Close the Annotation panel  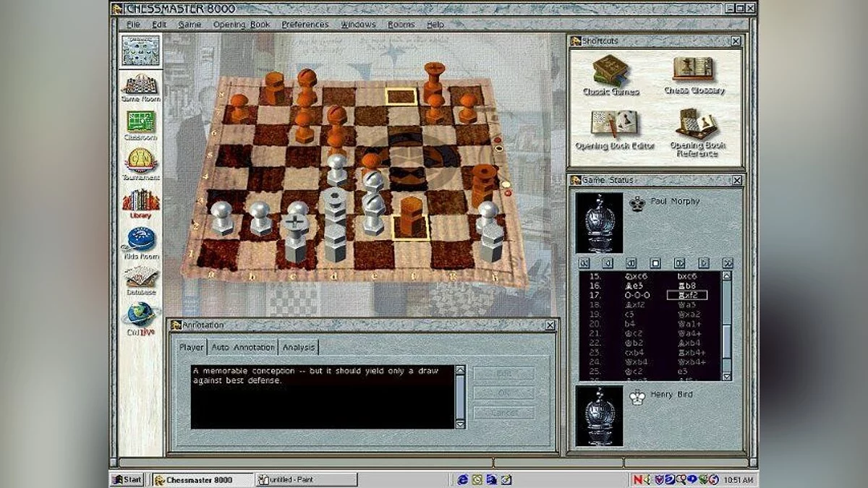click(550, 325)
